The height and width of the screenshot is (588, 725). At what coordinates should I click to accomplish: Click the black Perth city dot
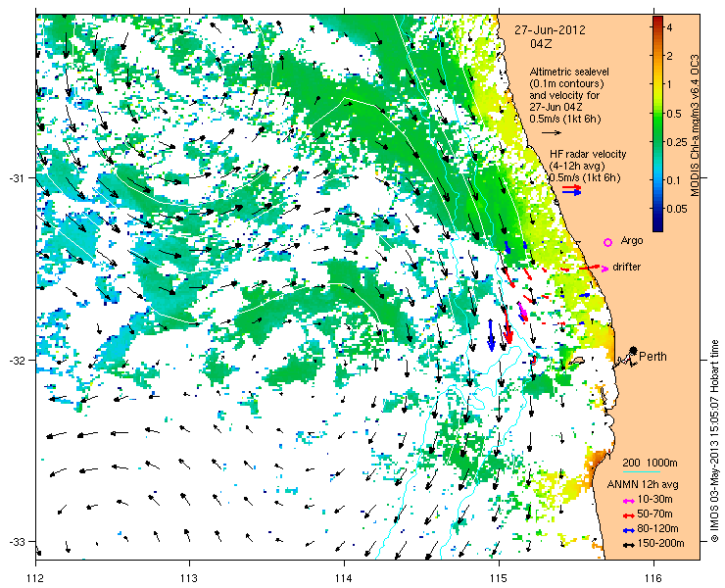[633, 350]
